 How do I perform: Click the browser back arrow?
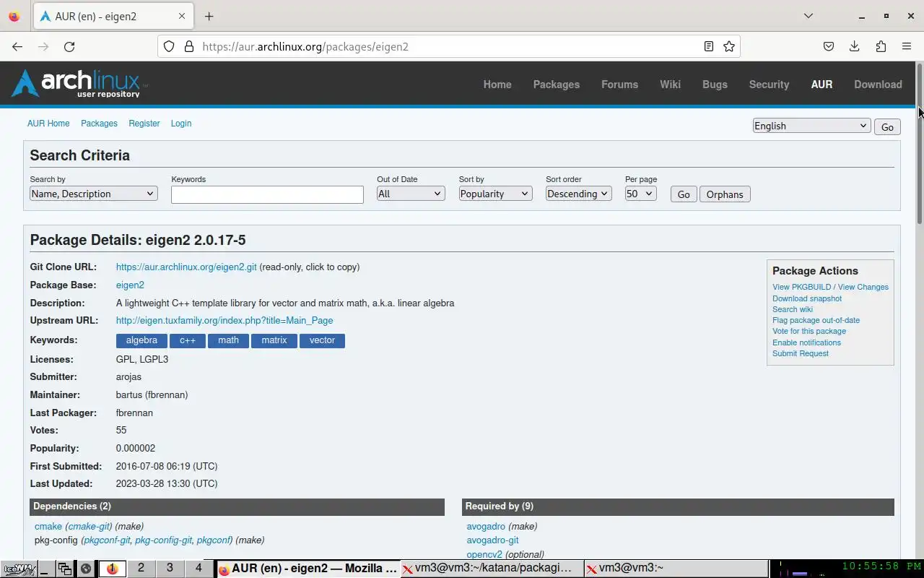pos(17,46)
